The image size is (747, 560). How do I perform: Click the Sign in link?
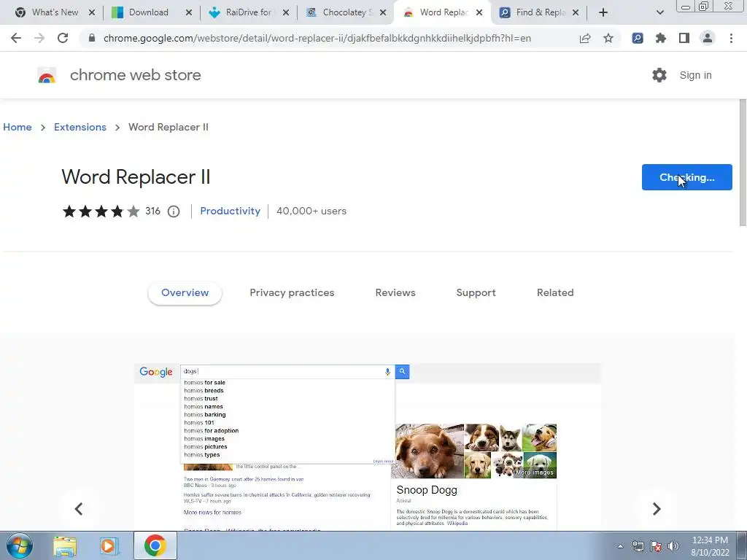pos(695,75)
